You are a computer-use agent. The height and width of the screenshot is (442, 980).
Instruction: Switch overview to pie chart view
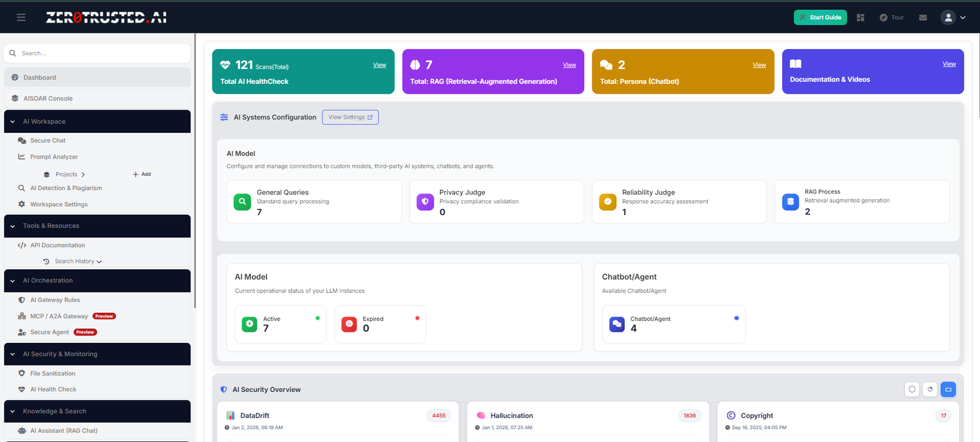pos(930,389)
